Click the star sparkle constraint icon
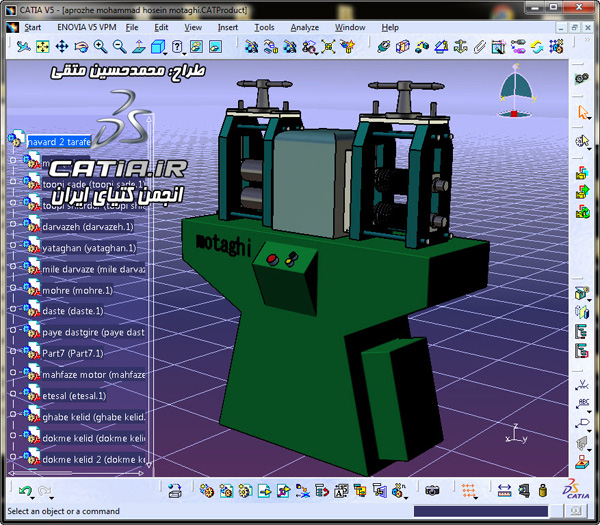 coord(347,47)
